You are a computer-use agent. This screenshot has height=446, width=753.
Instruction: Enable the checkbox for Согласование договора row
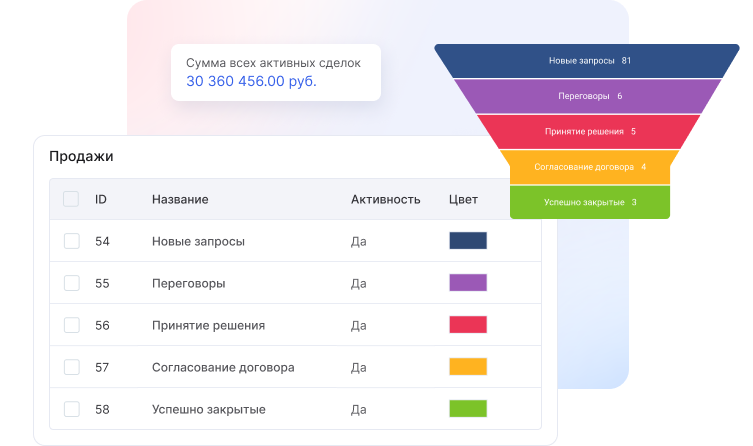coord(71,367)
